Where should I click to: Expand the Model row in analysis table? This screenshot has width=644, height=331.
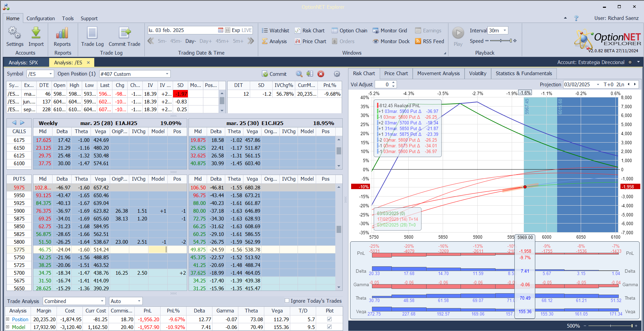(x=8, y=327)
